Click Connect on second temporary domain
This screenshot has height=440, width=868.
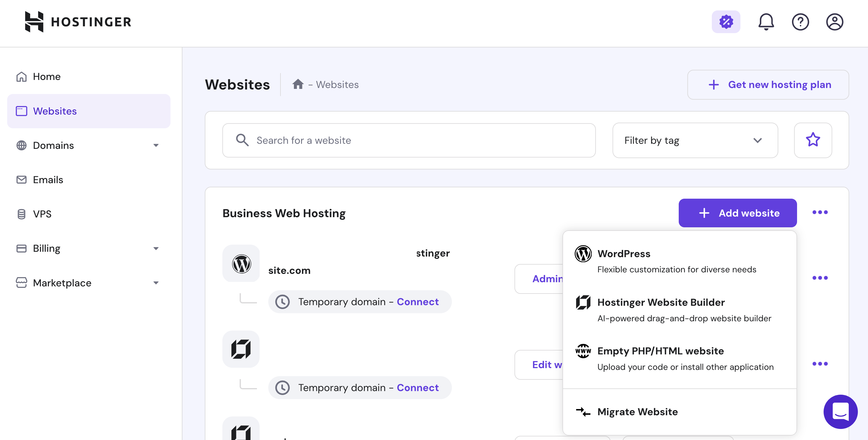coord(418,388)
